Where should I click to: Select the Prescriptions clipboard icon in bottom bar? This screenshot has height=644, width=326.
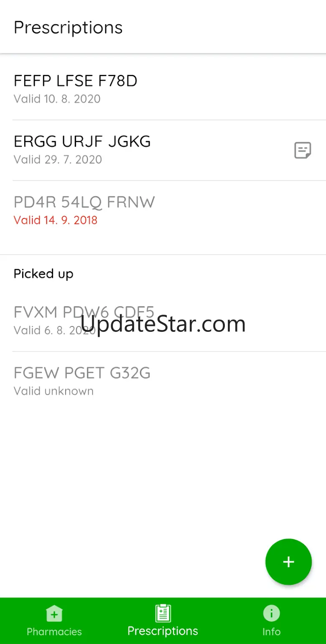click(163, 613)
